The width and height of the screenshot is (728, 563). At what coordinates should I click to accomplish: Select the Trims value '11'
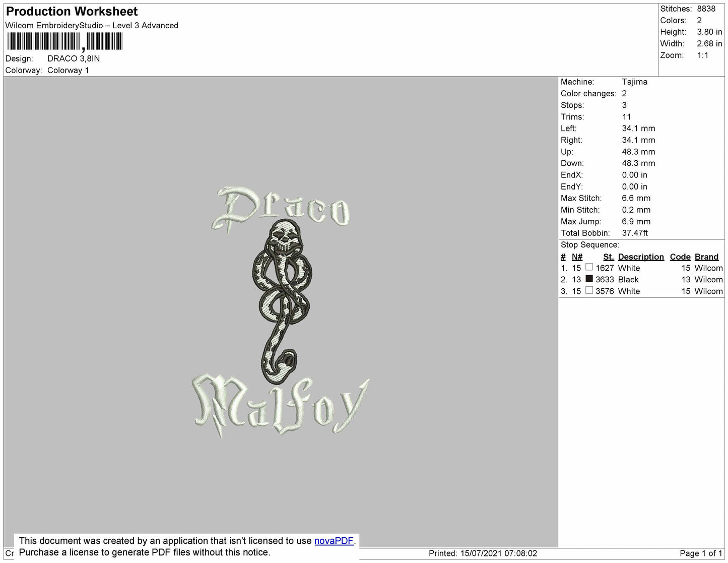[x=627, y=117]
